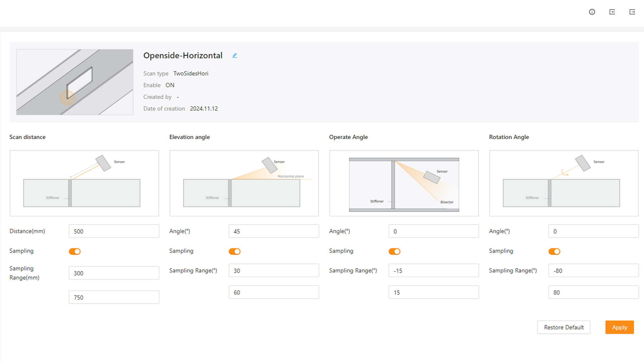Focus Elevation sampling range field 30
Screen dimensions: 644x362
(274, 270)
